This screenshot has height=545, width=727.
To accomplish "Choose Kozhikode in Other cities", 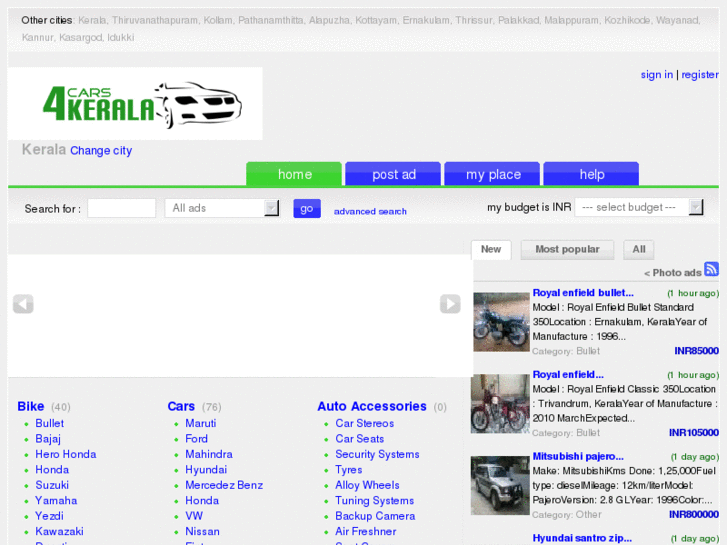I will pyautogui.click(x=627, y=20).
